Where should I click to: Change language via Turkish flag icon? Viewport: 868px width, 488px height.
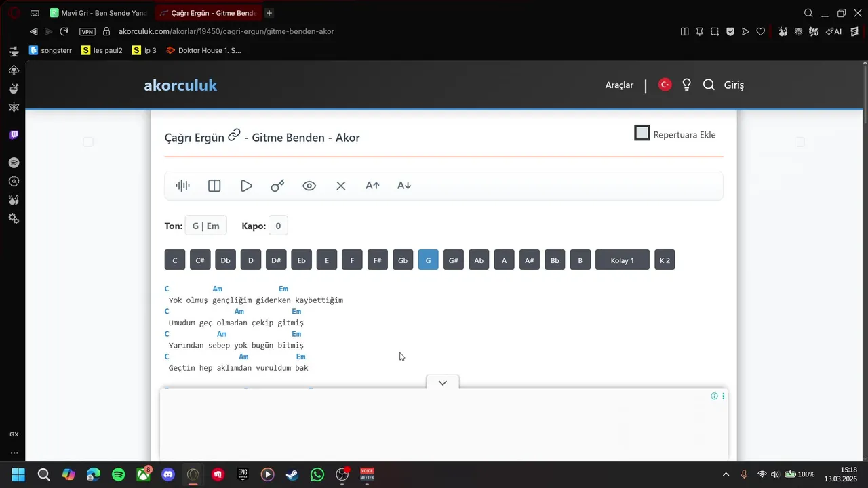click(665, 85)
